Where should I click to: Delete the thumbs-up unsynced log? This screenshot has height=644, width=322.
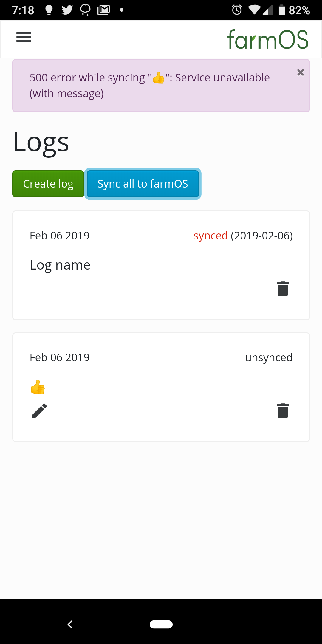pos(283,411)
